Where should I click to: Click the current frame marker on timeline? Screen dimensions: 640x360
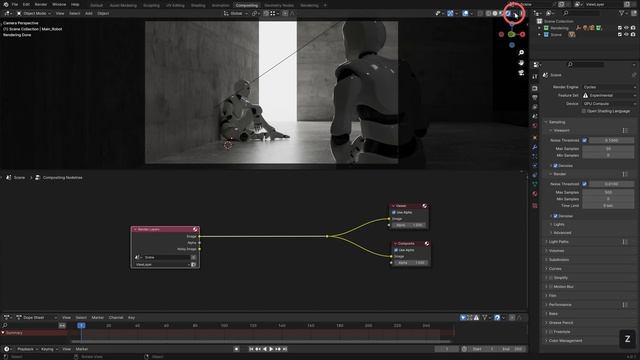(x=81, y=325)
